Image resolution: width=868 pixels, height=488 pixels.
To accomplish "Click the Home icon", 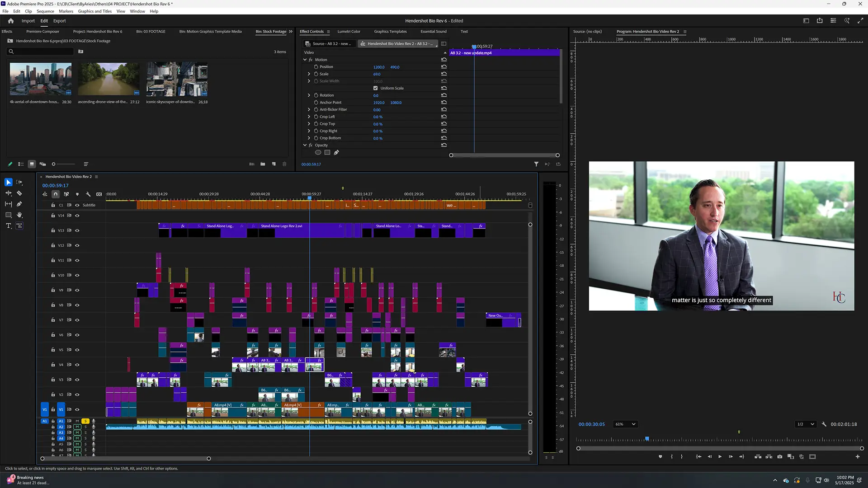I will click(x=11, y=21).
